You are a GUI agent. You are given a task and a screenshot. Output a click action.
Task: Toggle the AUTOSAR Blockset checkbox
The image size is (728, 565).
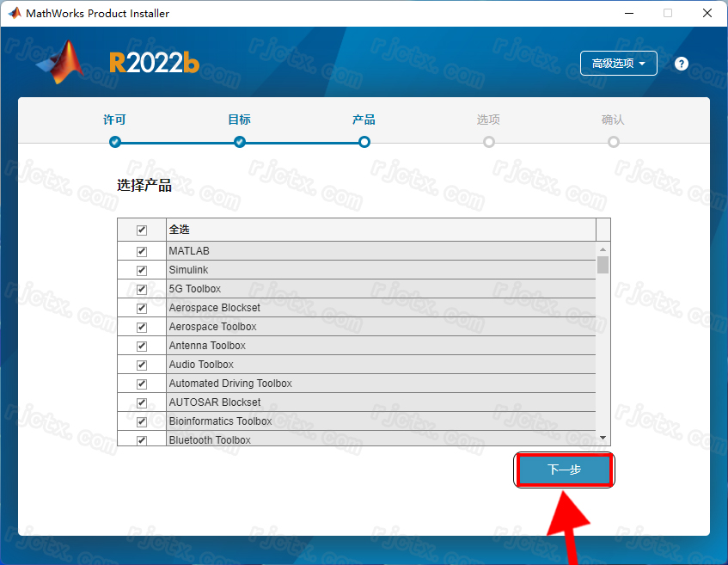click(142, 402)
